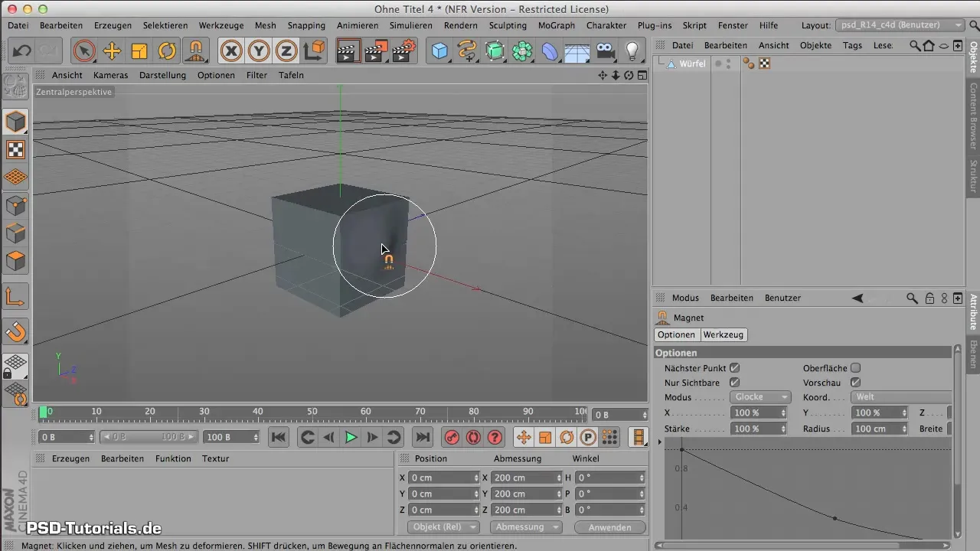Open the Mesh menu

266,25
